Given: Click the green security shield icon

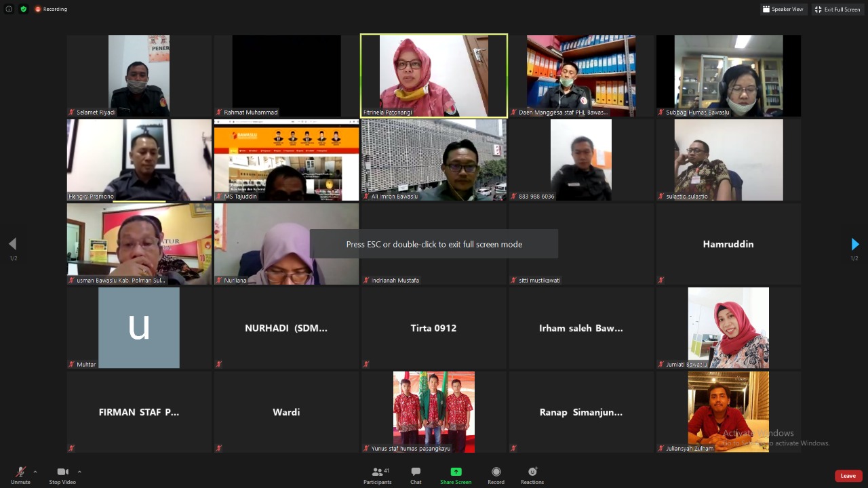Looking at the screenshot, I should point(23,9).
